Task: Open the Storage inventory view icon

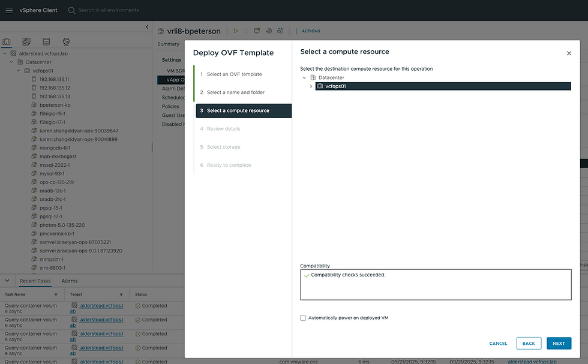Action: [x=46, y=41]
